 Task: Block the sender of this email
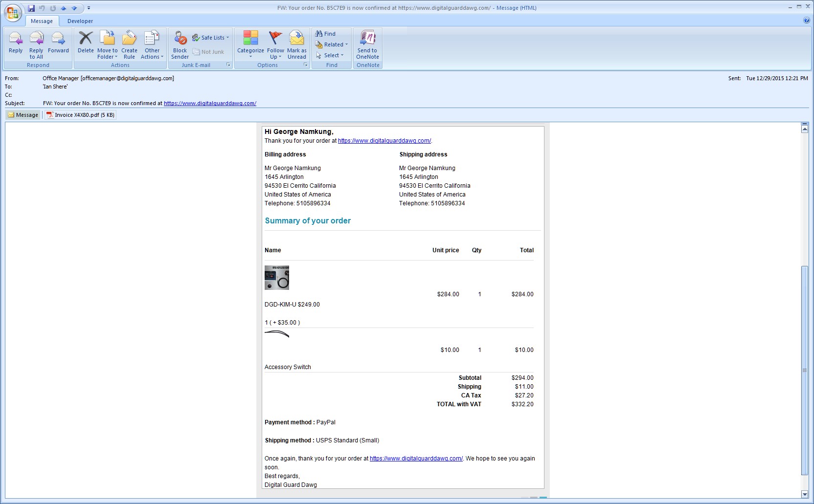pyautogui.click(x=180, y=44)
